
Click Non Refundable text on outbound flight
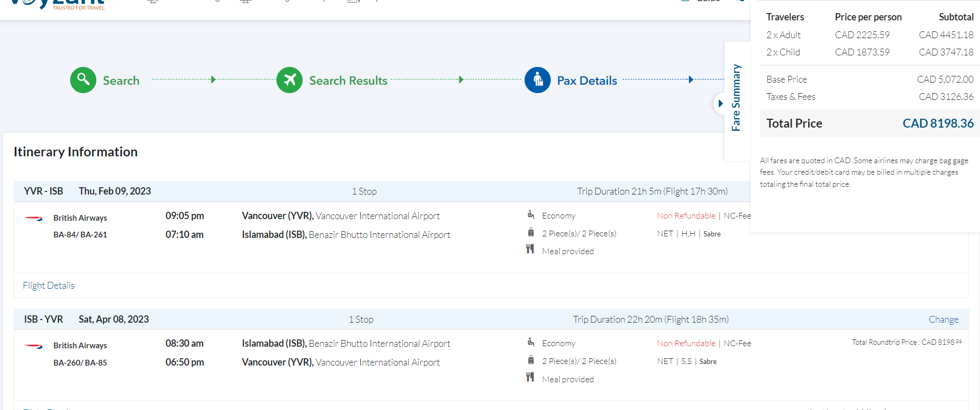pyautogui.click(x=686, y=216)
